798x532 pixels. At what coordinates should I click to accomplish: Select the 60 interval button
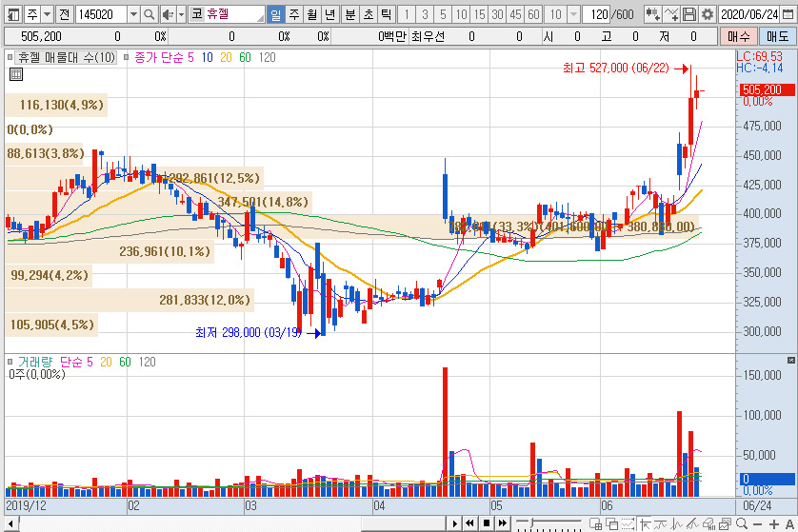point(533,14)
